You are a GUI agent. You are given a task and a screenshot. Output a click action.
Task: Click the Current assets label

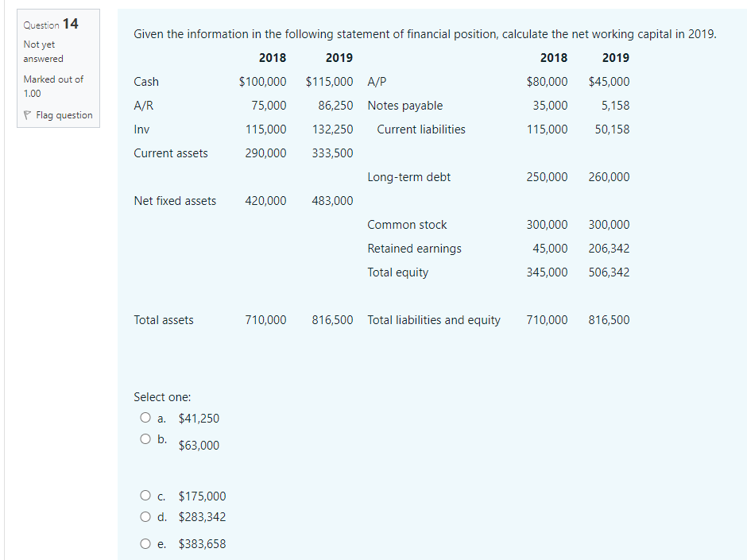(x=171, y=153)
